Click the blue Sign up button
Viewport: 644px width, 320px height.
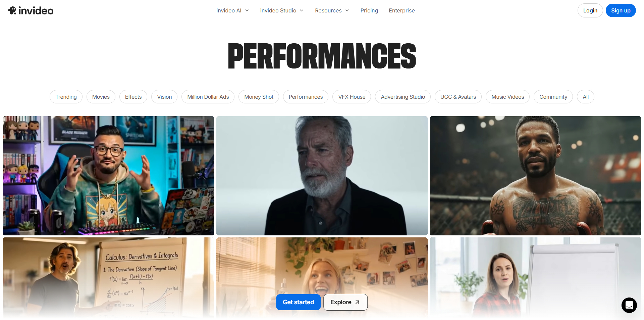[621, 10]
